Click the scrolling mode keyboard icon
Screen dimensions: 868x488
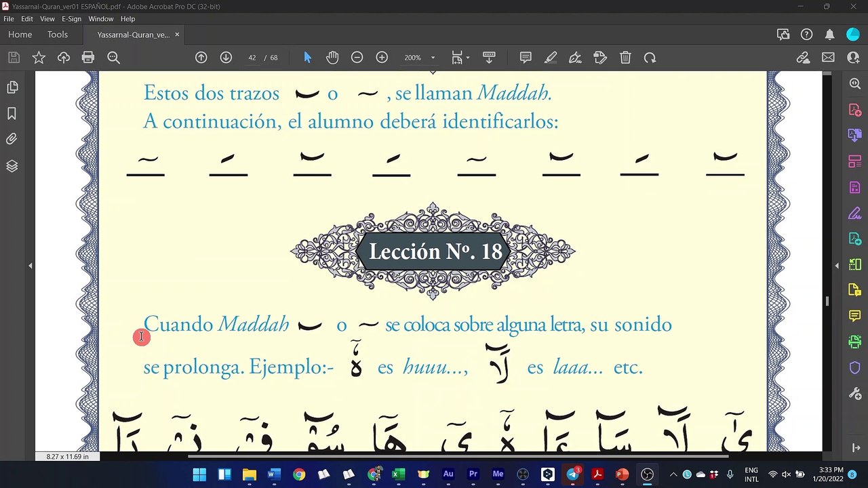point(489,58)
